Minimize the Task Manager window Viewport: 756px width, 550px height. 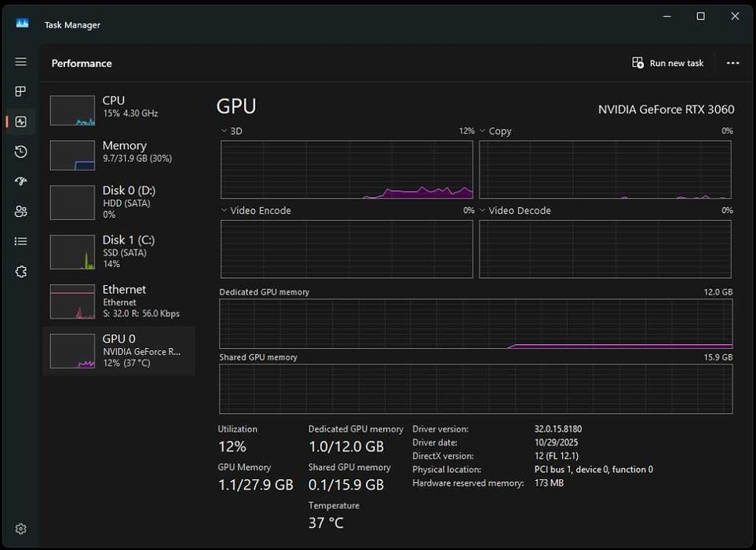(667, 16)
